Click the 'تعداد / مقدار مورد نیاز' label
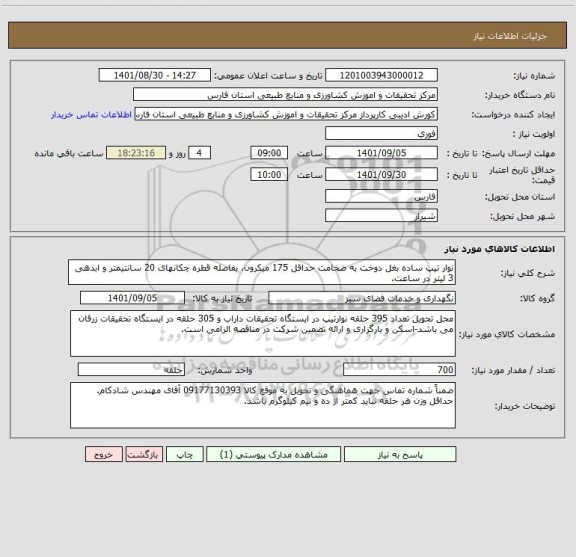The image size is (576, 557). click(x=513, y=370)
